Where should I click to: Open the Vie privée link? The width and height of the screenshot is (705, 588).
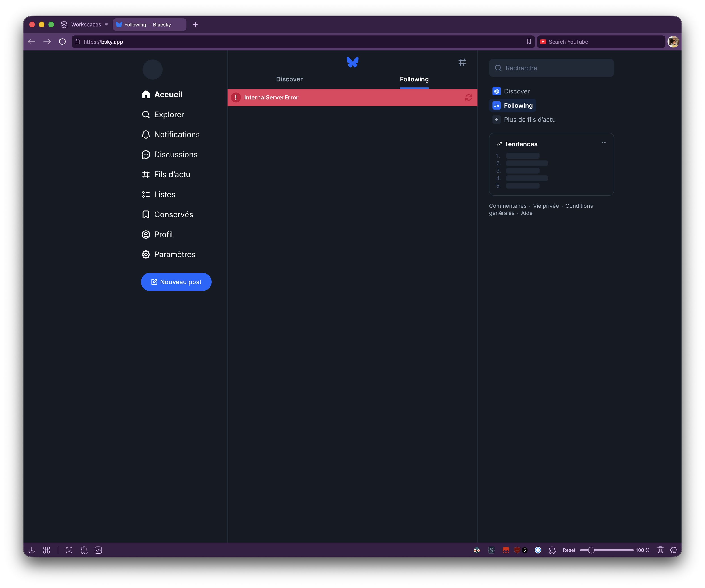click(x=546, y=206)
